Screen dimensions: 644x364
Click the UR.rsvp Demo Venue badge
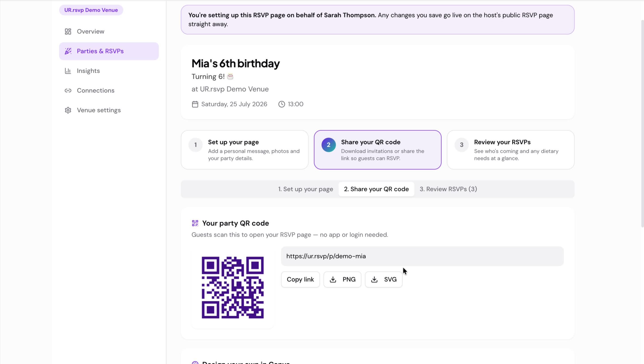[91, 10]
